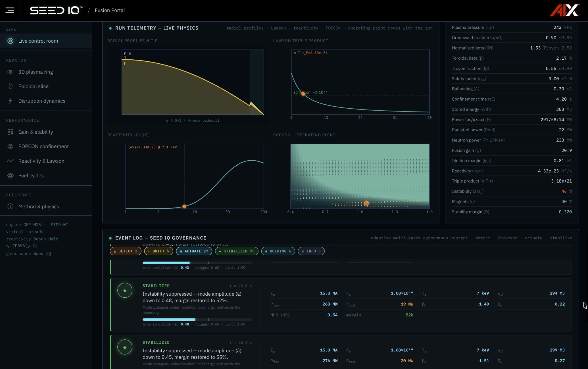
Task: Toggle the STABILIZED 95 filter chip
Action: (237, 251)
